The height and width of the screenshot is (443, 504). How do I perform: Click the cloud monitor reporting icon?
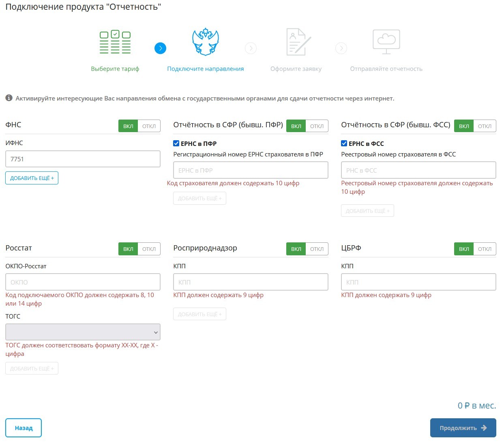coord(386,41)
